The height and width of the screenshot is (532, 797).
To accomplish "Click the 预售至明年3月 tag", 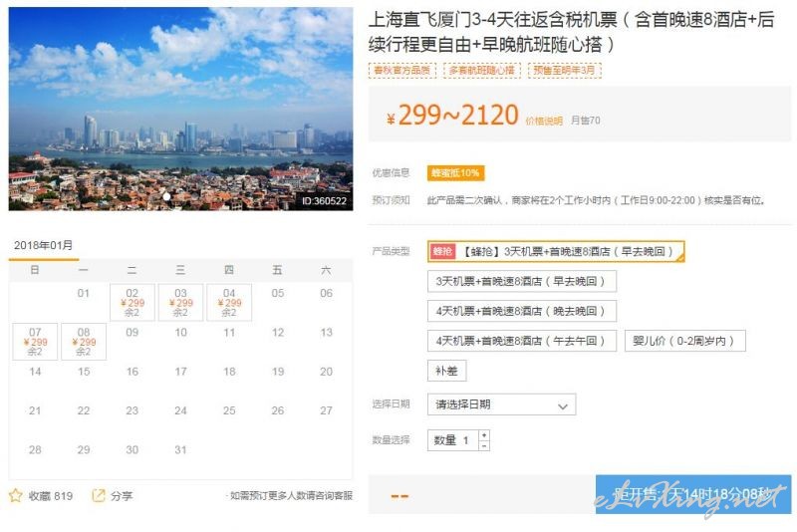I will coord(564,70).
